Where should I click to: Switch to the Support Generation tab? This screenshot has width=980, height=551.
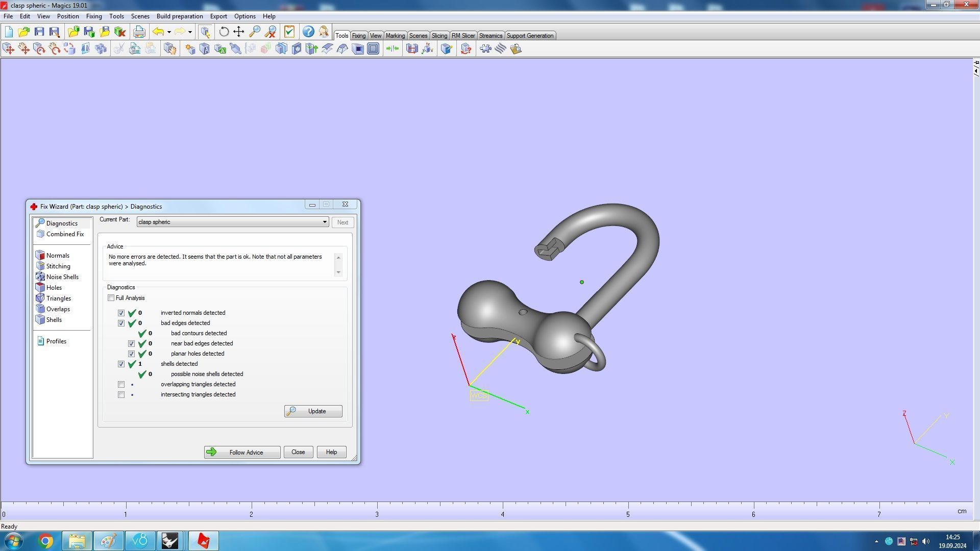click(530, 36)
